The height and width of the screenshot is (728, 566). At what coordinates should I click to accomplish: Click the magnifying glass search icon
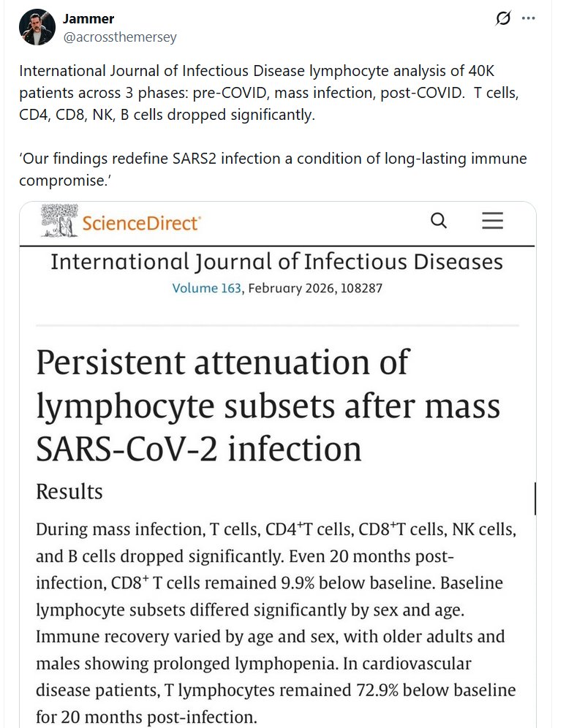point(439,221)
